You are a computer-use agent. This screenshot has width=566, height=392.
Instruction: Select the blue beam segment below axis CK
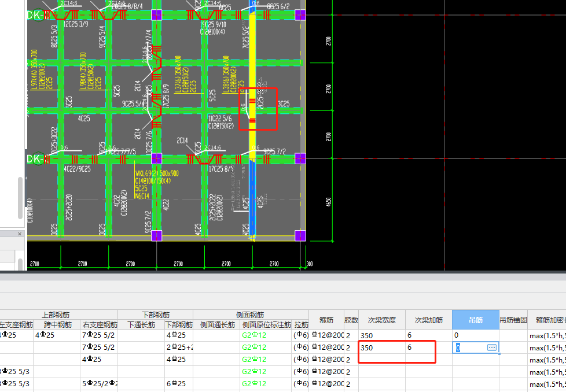(x=252, y=198)
